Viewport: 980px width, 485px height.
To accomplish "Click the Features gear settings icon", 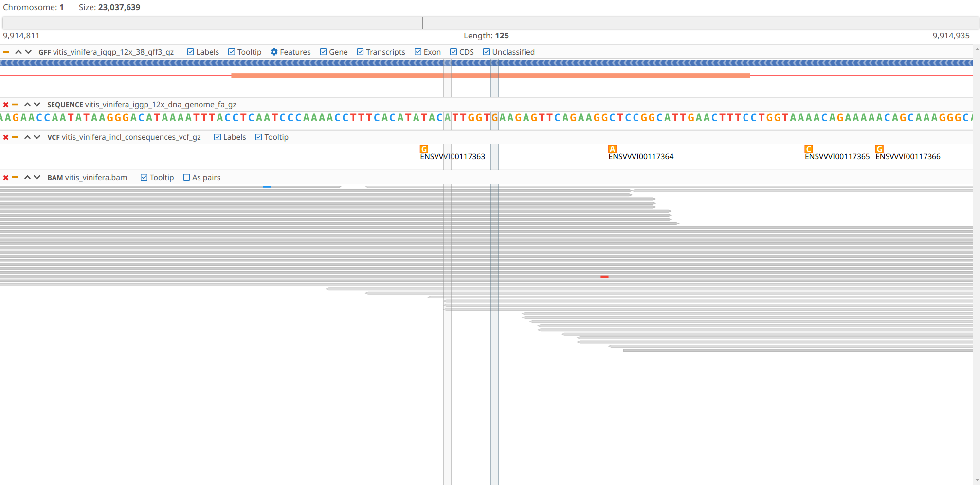I will pyautogui.click(x=274, y=52).
